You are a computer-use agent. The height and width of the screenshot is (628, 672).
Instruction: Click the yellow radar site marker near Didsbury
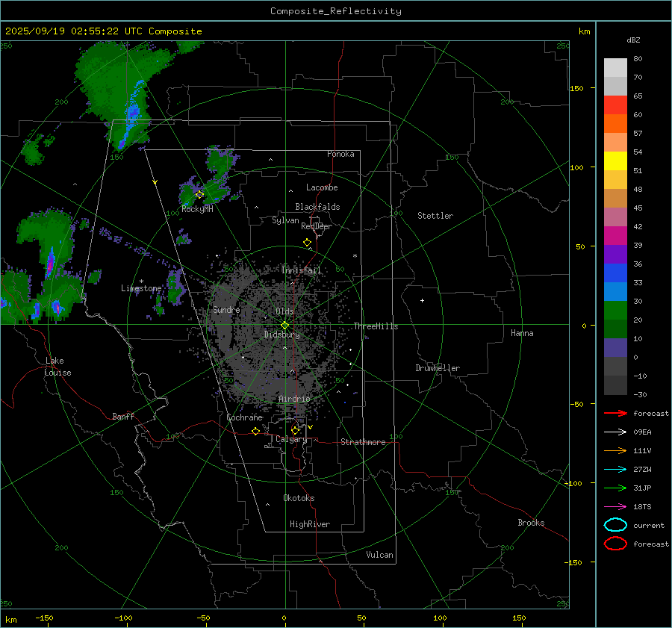pyautogui.click(x=284, y=325)
